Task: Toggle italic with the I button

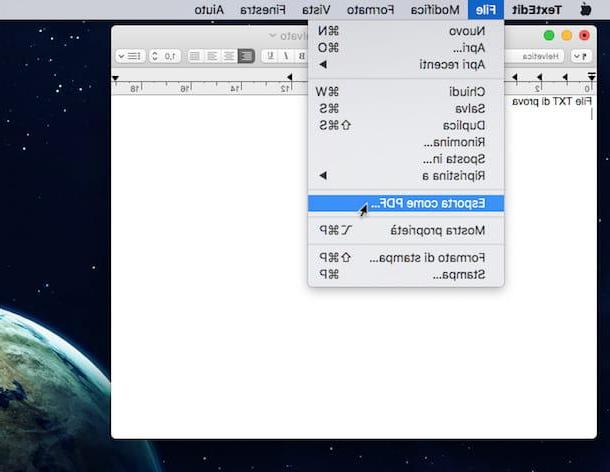Action: coord(286,56)
